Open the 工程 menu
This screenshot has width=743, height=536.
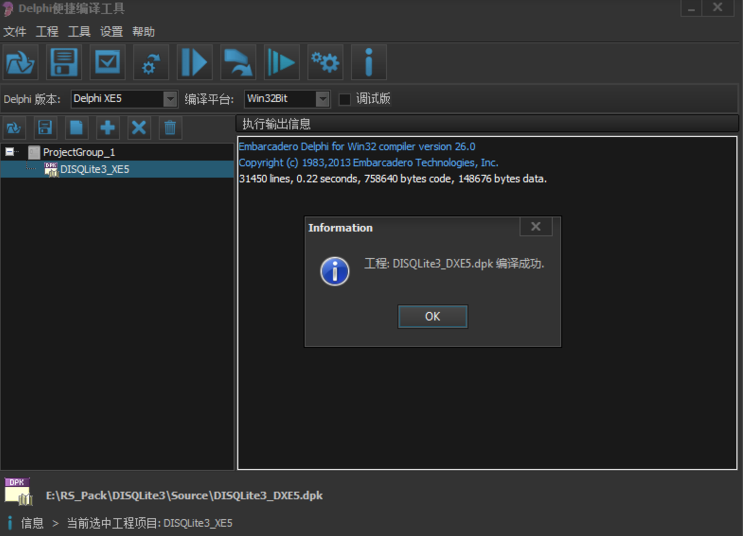click(x=47, y=32)
